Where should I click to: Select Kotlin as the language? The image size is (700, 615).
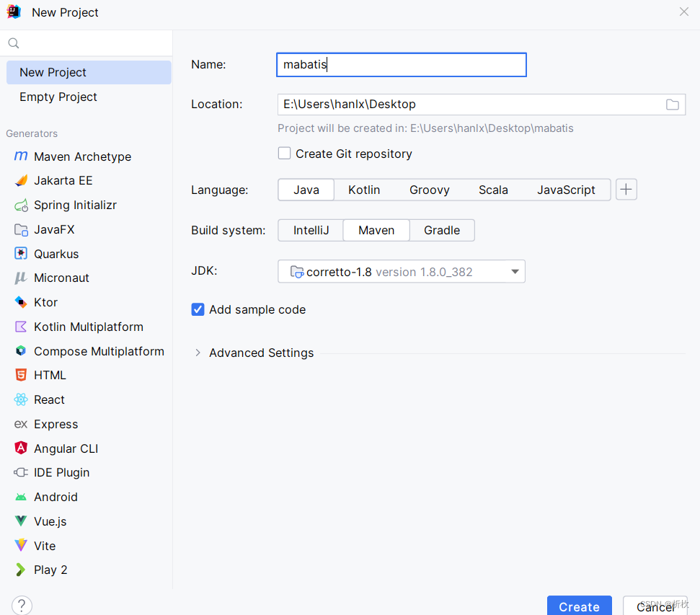tap(364, 190)
